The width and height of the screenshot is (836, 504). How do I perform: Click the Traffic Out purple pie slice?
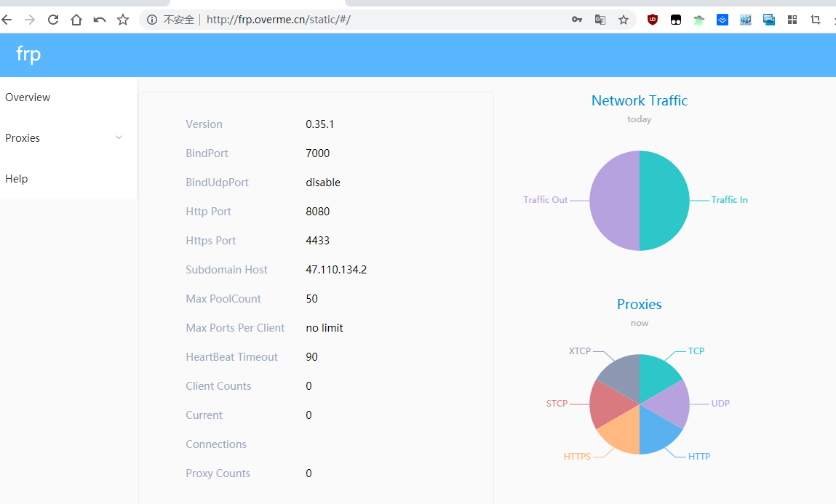pos(614,200)
